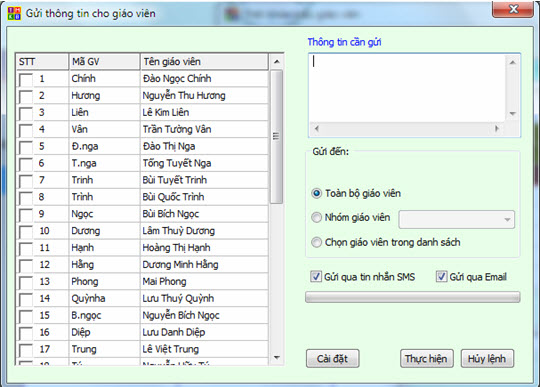The width and height of the screenshot is (540, 387).
Task: Click message box scroll up arrow
Action: pyautogui.click(x=512, y=62)
